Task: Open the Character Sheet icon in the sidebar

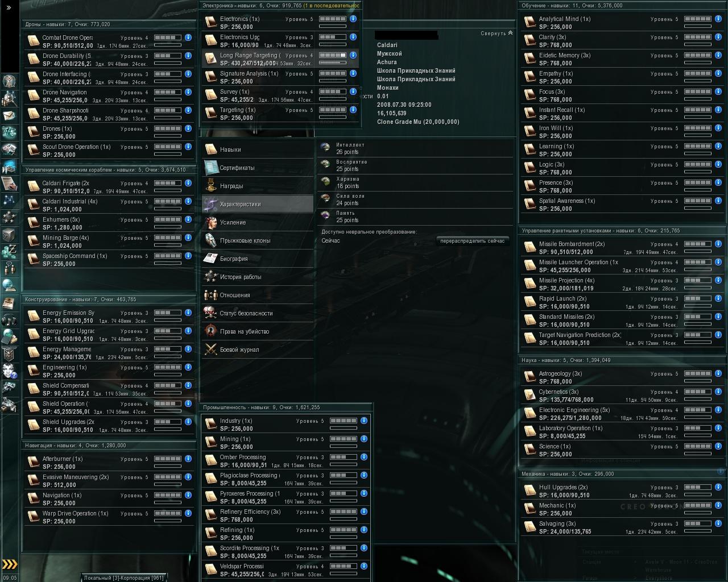Action: coord(10,81)
